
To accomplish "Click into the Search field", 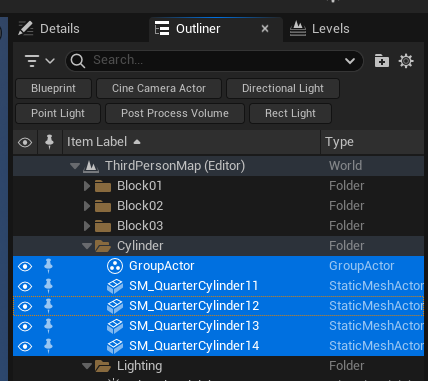I will pyautogui.click(x=213, y=61).
